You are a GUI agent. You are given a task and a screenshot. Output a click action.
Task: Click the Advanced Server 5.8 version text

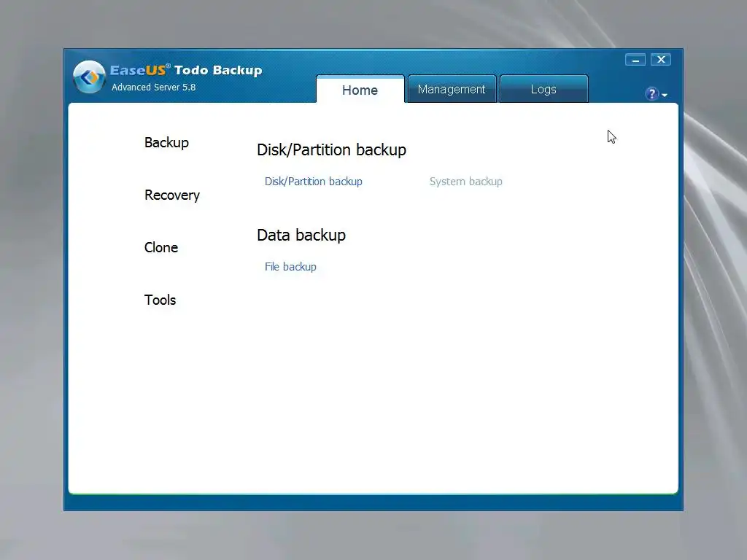pos(153,87)
